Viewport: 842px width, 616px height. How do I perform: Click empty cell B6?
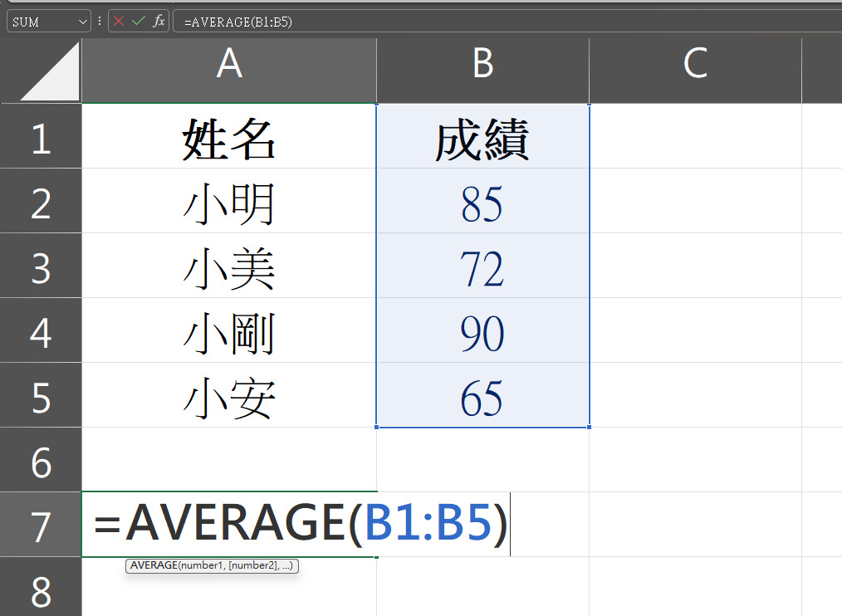coord(482,460)
